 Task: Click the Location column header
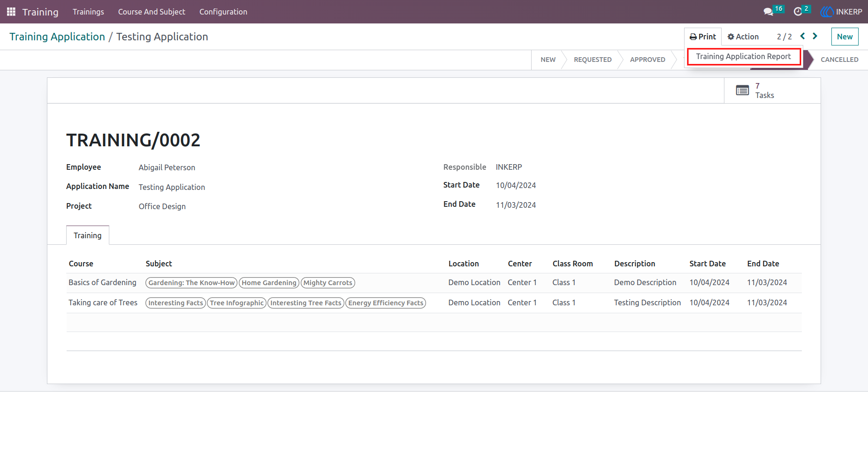(x=464, y=264)
